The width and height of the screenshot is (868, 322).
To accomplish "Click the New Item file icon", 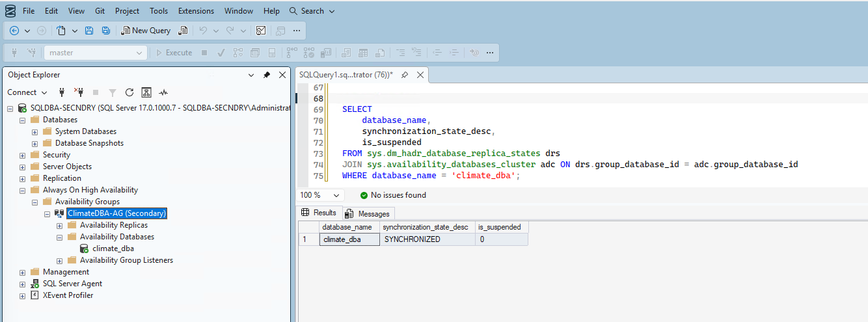I will 61,30.
